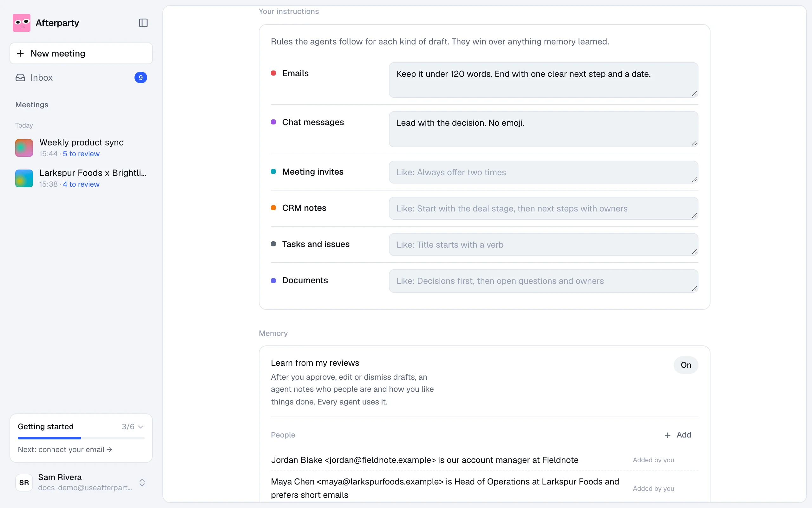
Task: Open the Weekly product sync meeting
Action: click(x=81, y=148)
